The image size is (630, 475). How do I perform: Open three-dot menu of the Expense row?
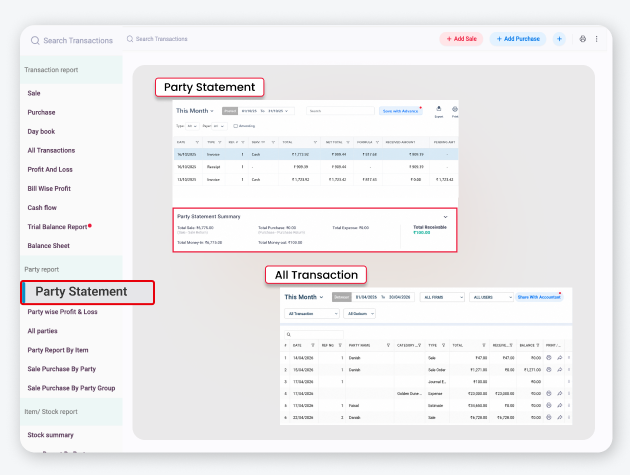[569, 393]
